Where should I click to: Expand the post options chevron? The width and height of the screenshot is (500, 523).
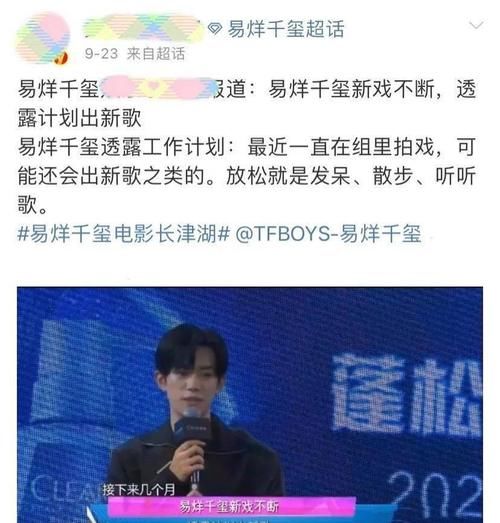pos(476,25)
